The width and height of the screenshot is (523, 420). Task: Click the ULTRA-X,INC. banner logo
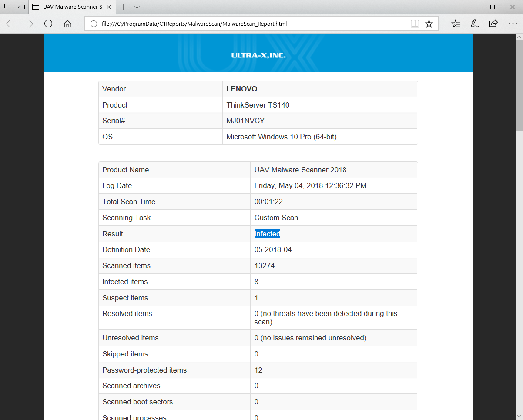click(x=258, y=55)
